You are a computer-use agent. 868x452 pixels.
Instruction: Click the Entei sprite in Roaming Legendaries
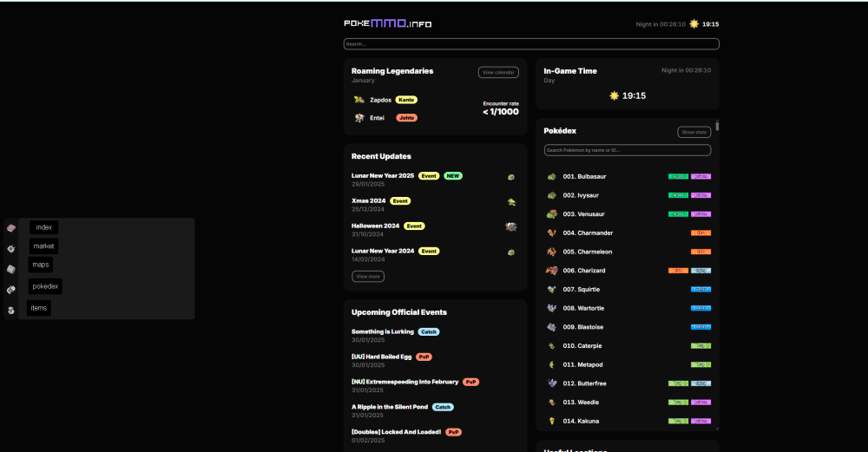(x=359, y=118)
